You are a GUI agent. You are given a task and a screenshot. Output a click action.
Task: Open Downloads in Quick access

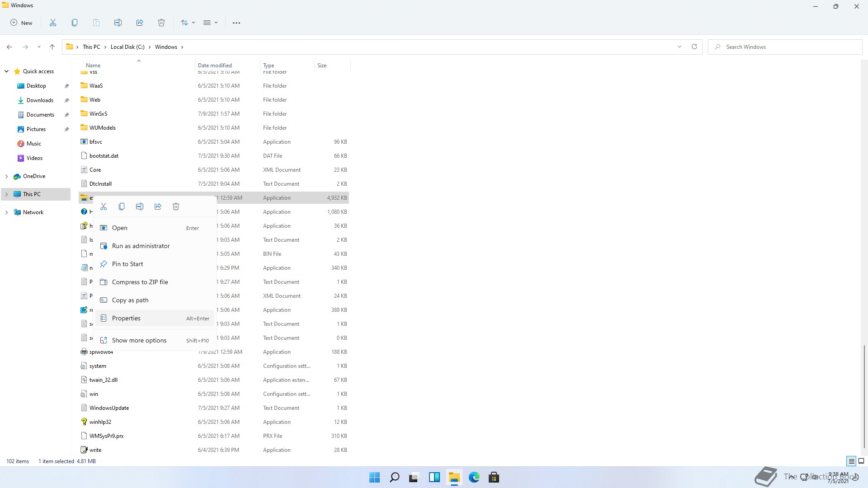coord(40,100)
